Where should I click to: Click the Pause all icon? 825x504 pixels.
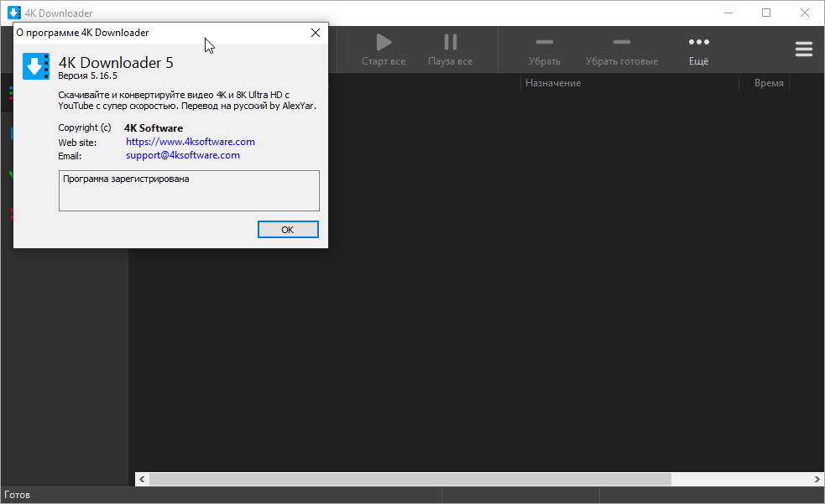tap(451, 42)
